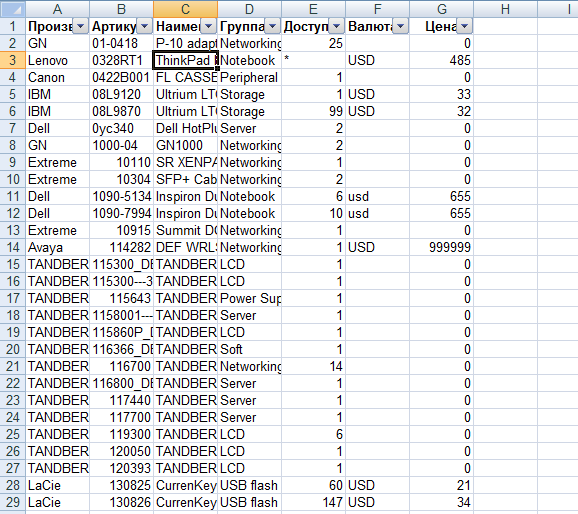
Task: Select row 14 header
Action: point(13,247)
